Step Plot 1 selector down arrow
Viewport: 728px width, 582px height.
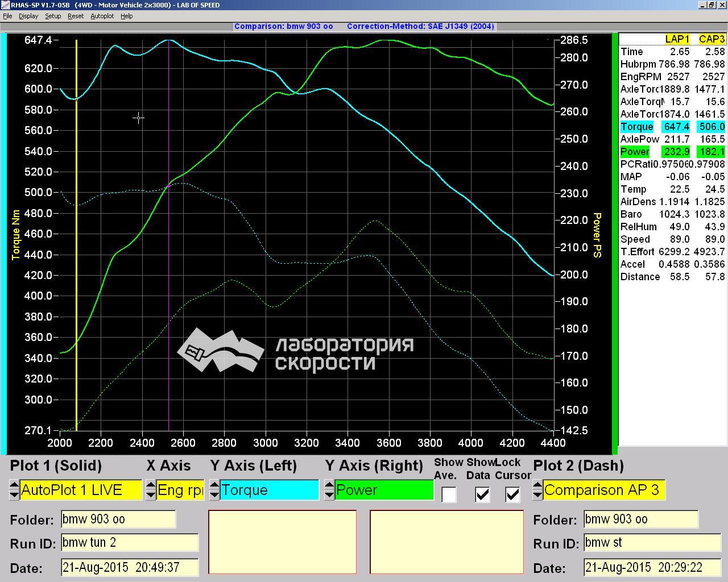[x=14, y=495]
